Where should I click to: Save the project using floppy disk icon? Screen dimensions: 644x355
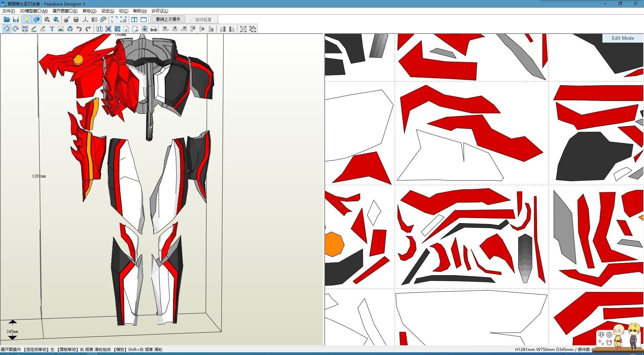[x=16, y=19]
